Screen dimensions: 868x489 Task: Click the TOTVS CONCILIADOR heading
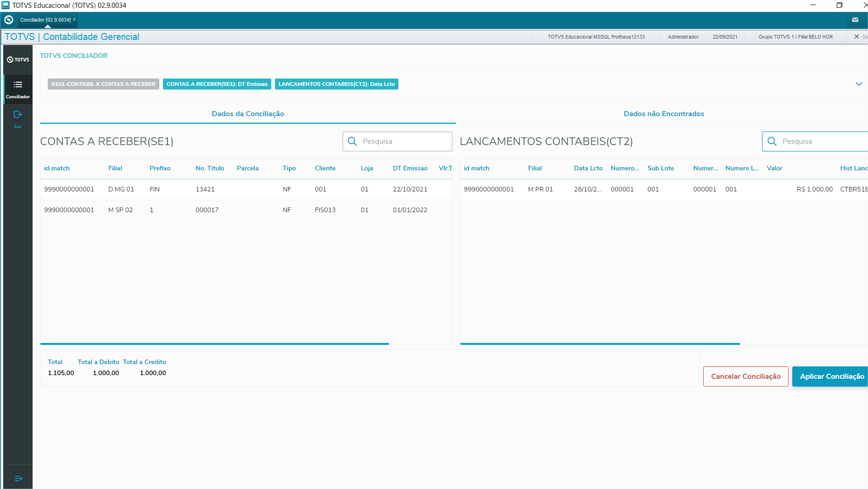tap(73, 56)
